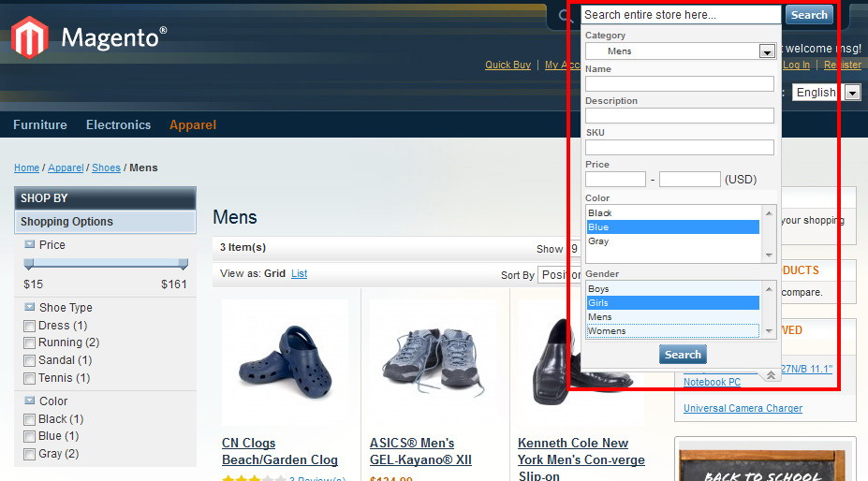Open the Furniture menu

[40, 124]
